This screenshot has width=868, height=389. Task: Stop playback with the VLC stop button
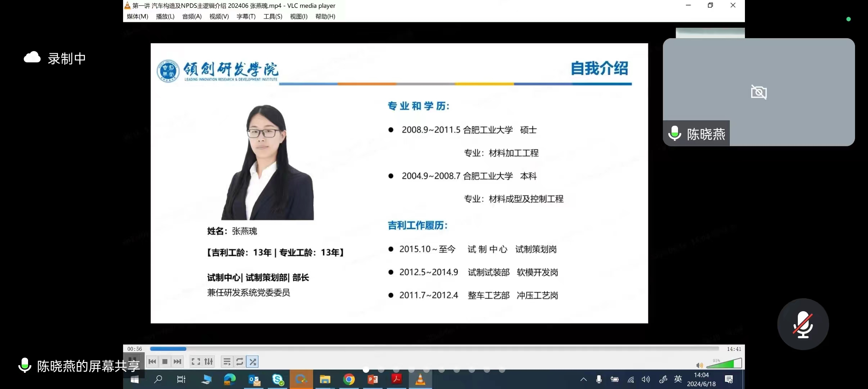tap(165, 362)
